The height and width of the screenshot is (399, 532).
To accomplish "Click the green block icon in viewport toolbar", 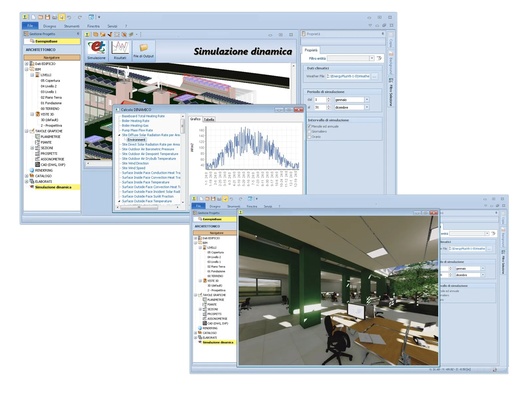I will tap(131, 34).
